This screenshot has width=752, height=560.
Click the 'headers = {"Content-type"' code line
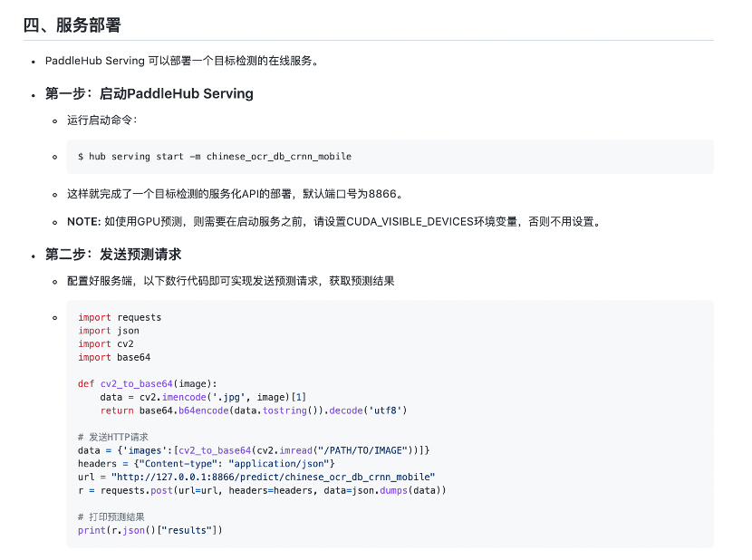[x=207, y=464]
